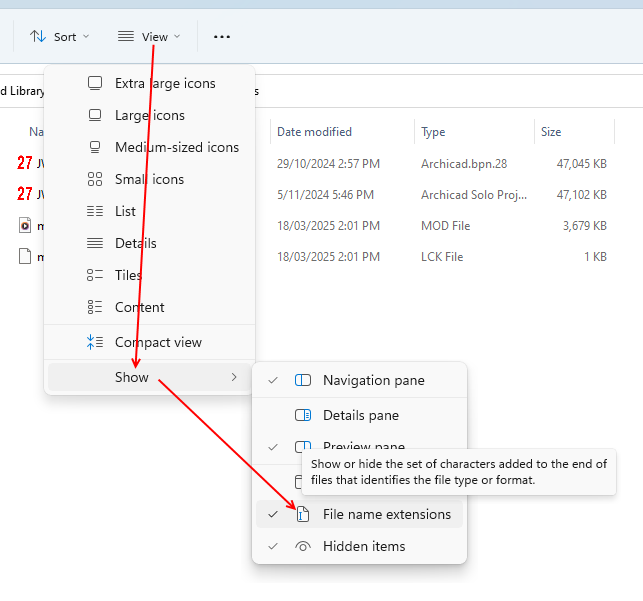Choose Small icons view
This screenshot has height=601, width=643.
149,179
